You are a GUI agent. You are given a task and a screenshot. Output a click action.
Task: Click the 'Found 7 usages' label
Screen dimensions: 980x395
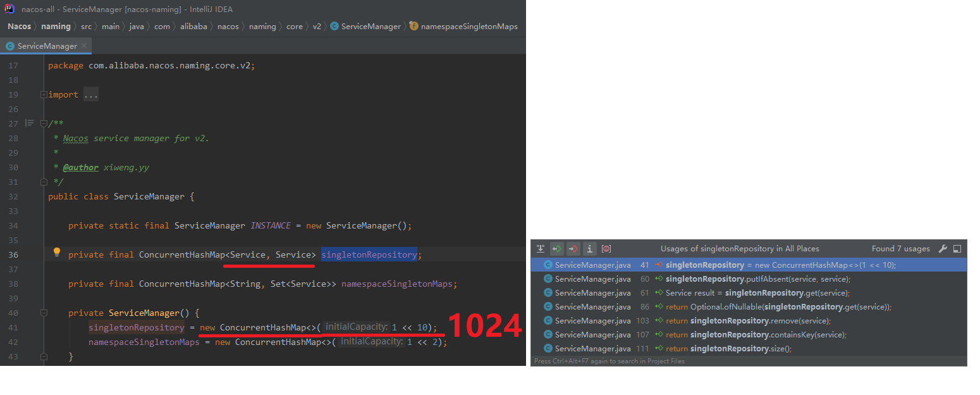901,249
